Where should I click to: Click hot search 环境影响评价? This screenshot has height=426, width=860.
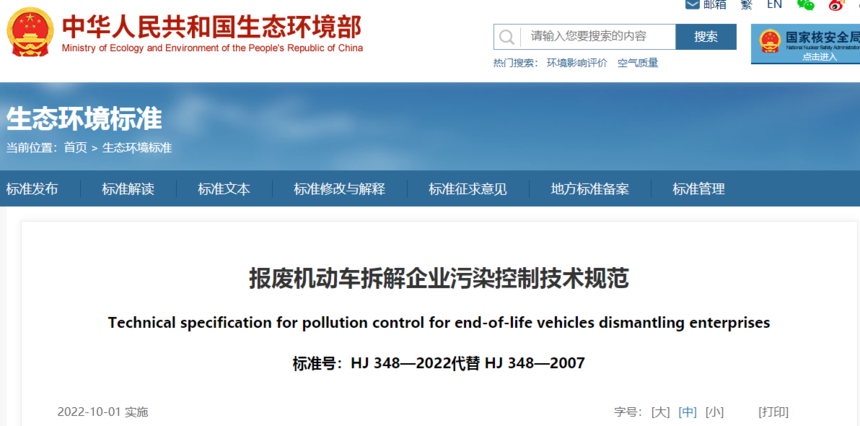point(577,63)
